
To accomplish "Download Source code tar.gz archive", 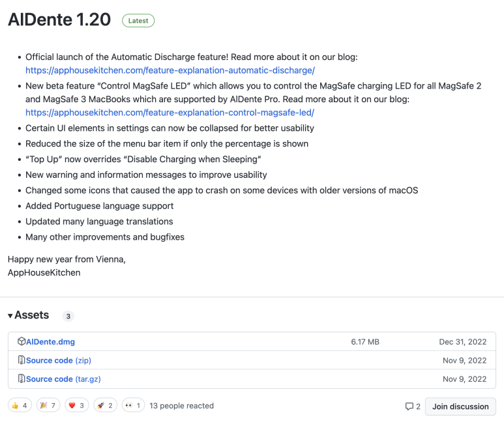I will coord(63,379).
